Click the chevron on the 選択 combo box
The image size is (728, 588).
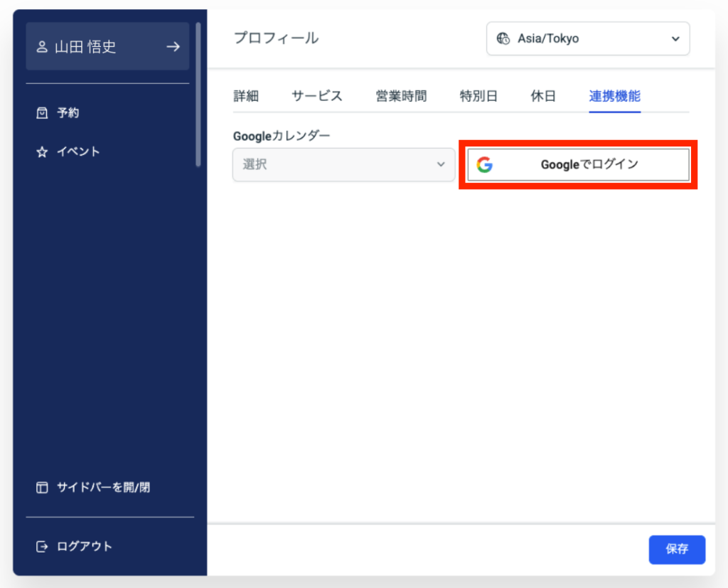440,165
